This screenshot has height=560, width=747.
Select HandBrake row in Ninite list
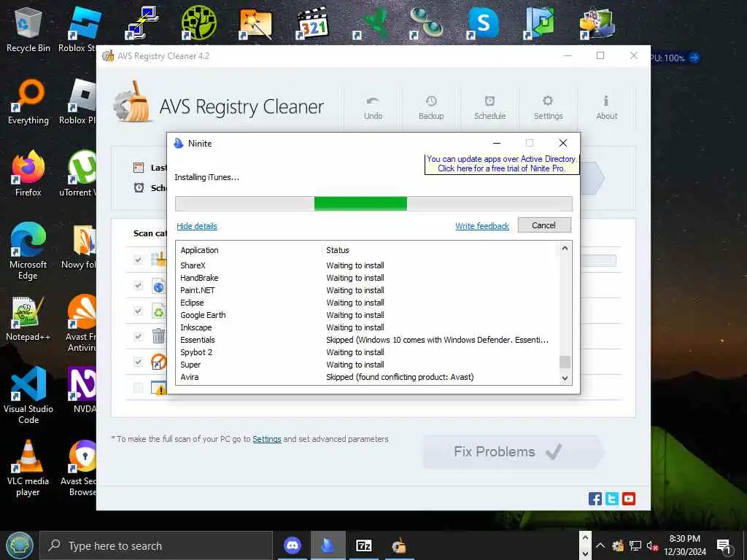pyautogui.click(x=367, y=278)
